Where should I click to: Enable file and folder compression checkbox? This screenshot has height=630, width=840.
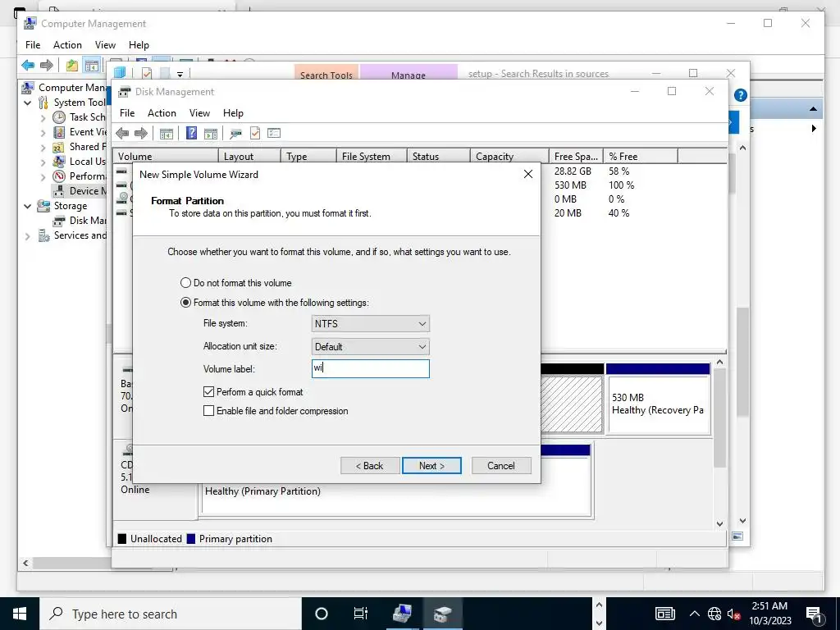click(x=209, y=411)
